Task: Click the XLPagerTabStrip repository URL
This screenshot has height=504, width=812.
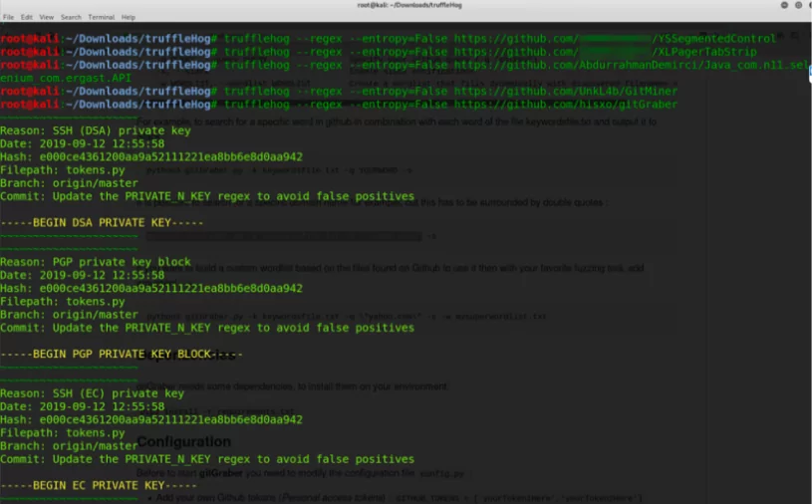Action: point(606,52)
